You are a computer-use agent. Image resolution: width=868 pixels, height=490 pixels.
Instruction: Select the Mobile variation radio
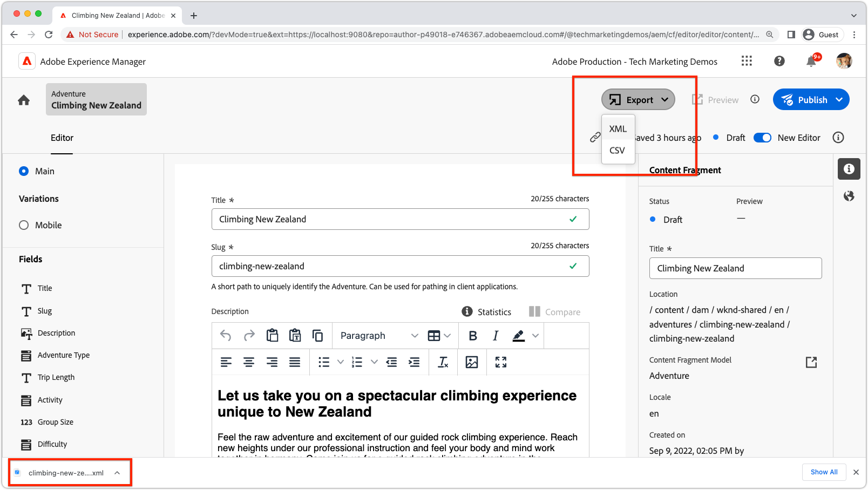24,225
